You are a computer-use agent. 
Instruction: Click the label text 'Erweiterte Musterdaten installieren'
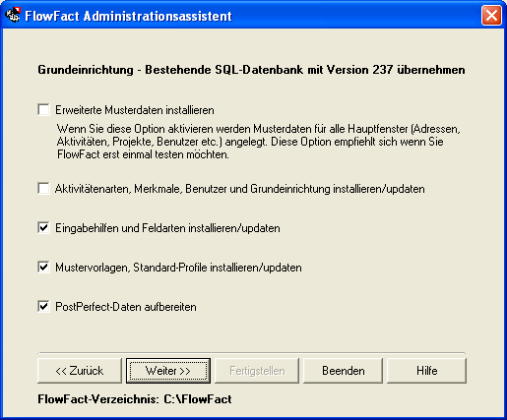[x=135, y=110]
